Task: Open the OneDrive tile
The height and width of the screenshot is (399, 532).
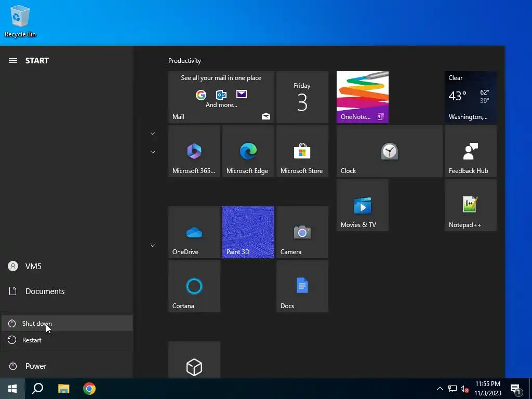Action: pyautogui.click(x=194, y=232)
